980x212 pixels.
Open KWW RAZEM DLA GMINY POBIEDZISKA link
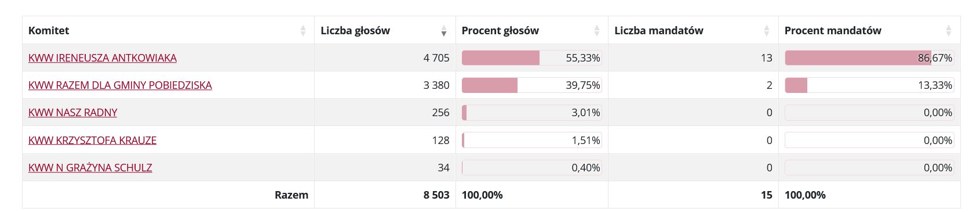[120, 85]
